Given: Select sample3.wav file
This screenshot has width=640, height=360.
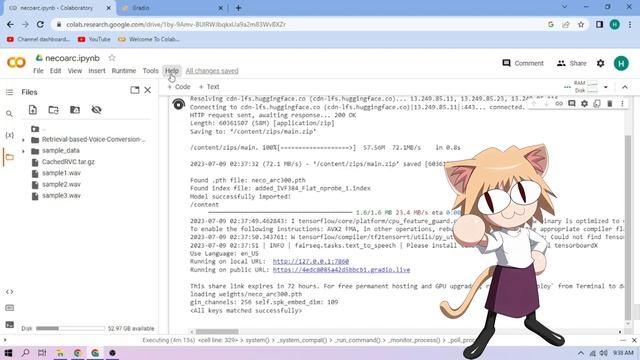Looking at the screenshot, I should pyautogui.click(x=61, y=196).
